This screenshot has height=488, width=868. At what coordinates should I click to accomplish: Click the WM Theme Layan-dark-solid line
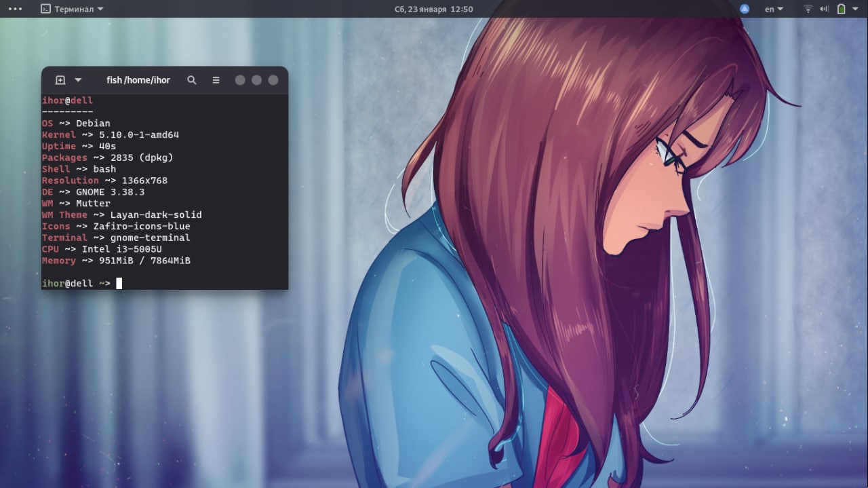point(122,215)
